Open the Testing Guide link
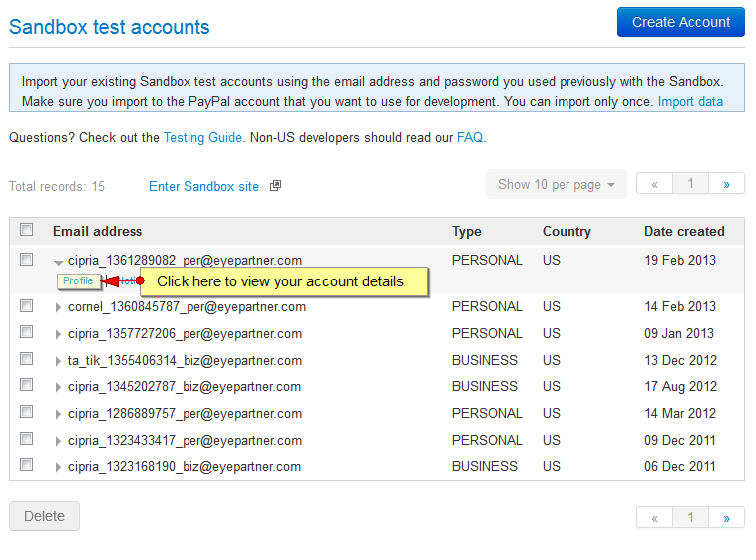Screen dimensions: 756x560 coord(202,138)
